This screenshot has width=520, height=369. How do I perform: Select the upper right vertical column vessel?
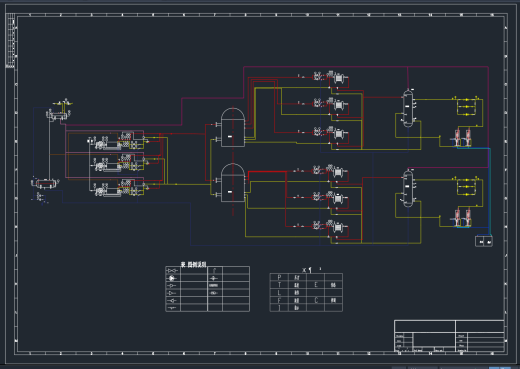tap(408, 109)
